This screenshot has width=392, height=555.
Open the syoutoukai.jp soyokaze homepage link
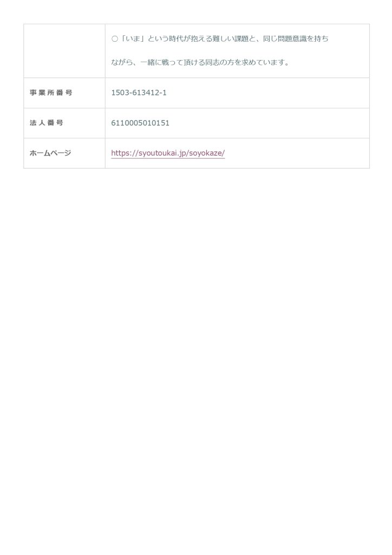pyautogui.click(x=168, y=153)
